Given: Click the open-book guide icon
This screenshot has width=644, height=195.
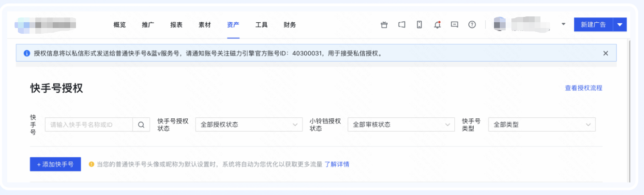Looking at the screenshot, I should (402, 25).
